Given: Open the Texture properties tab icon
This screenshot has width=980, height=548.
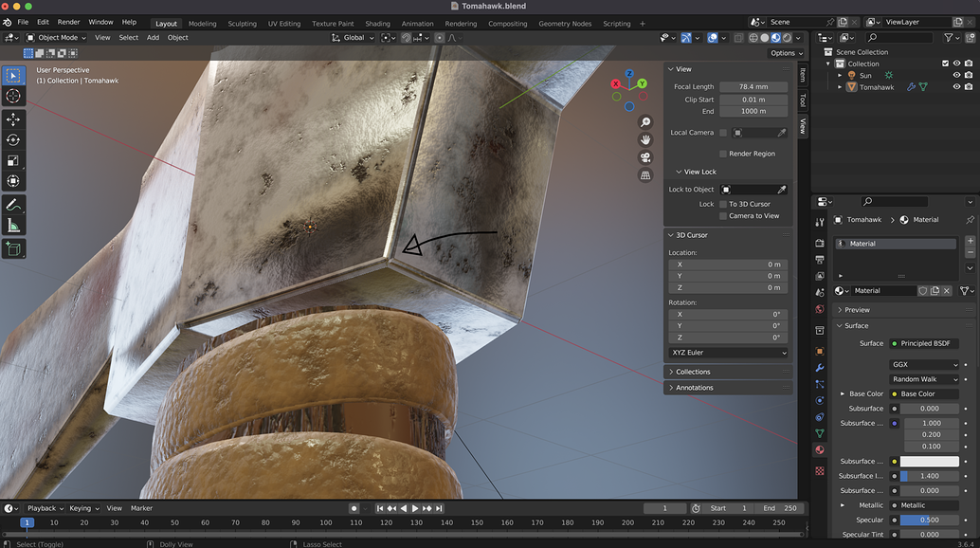Looking at the screenshot, I should point(820,471).
